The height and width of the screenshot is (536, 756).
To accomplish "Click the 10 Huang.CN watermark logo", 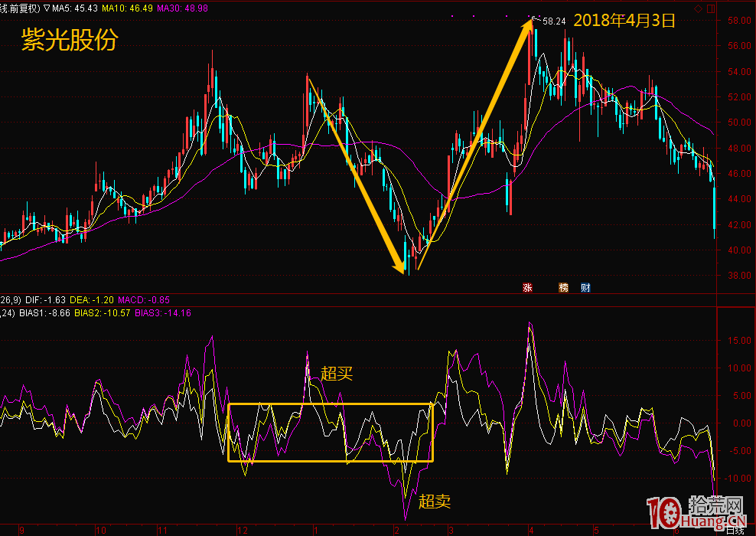I will pyautogui.click(x=696, y=512).
